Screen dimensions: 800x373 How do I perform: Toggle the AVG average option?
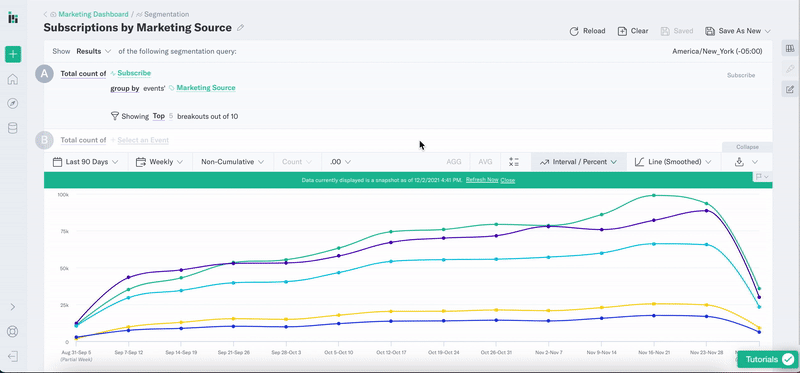(x=485, y=162)
